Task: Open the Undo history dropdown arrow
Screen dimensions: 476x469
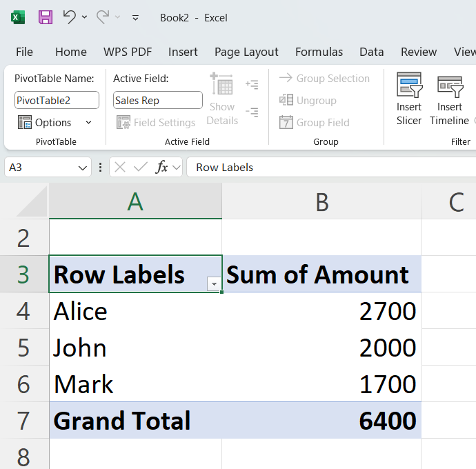Action: click(x=85, y=17)
